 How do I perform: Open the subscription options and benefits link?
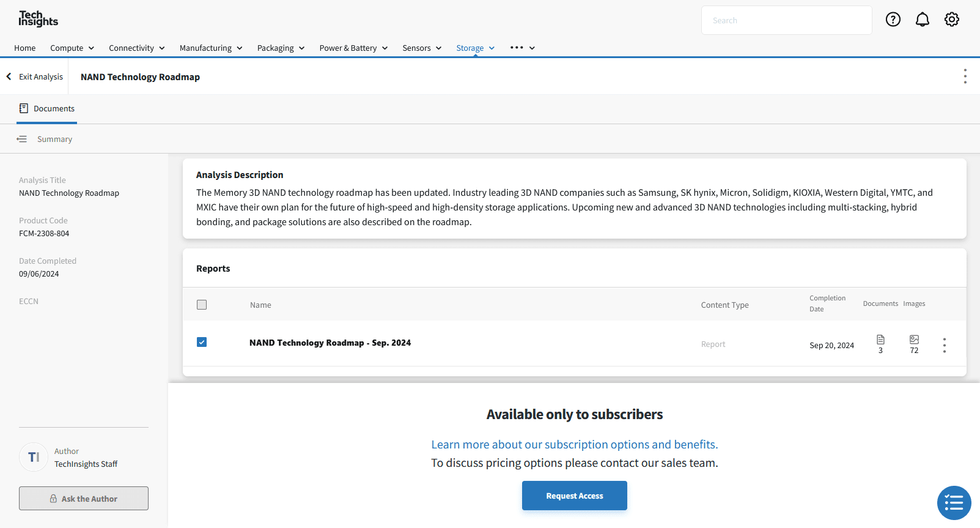coord(574,445)
